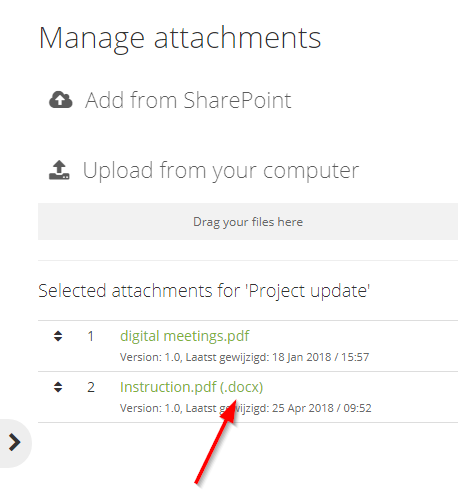The width and height of the screenshot is (473, 491).
Task: Click the Manage attachments heading
Action: pos(180,38)
